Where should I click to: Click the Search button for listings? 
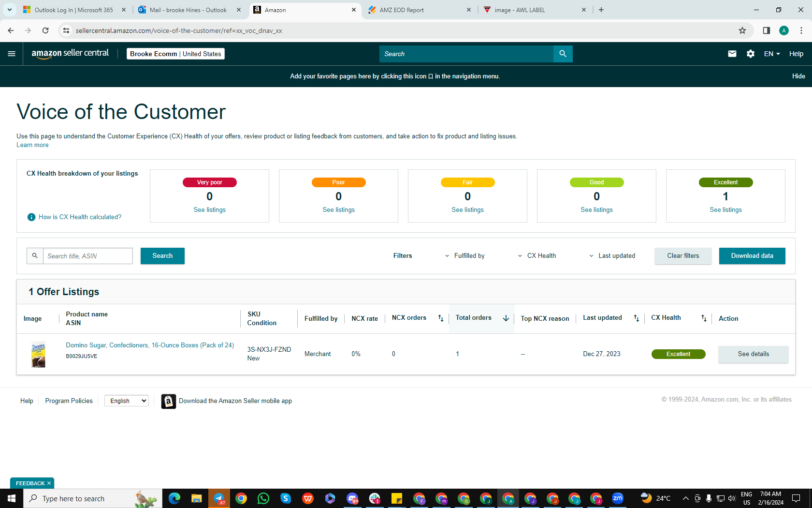[x=162, y=256]
